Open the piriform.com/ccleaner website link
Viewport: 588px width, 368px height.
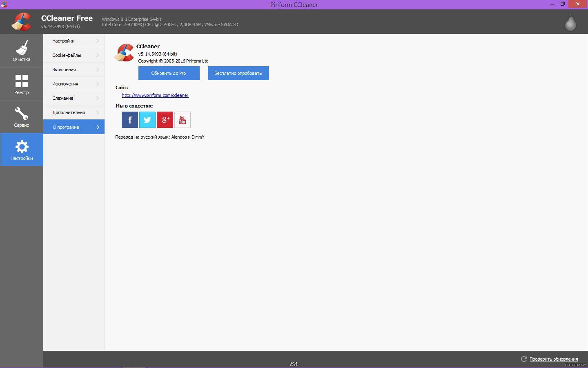click(x=155, y=95)
